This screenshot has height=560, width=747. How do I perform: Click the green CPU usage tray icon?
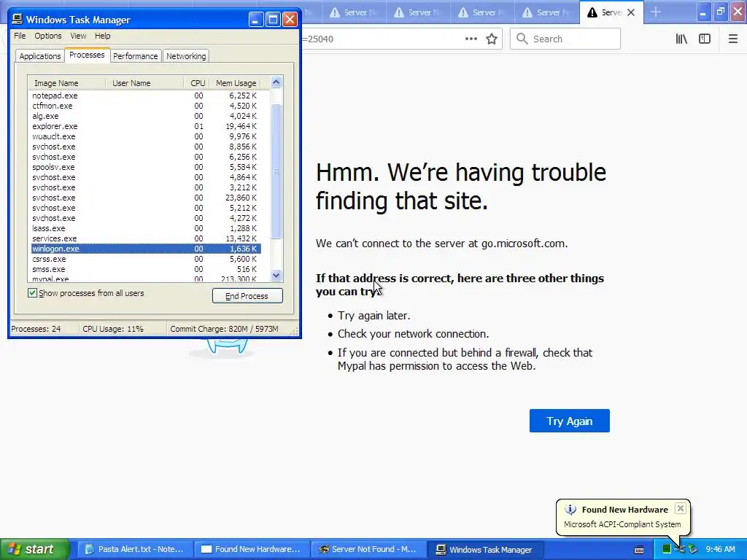point(667,549)
